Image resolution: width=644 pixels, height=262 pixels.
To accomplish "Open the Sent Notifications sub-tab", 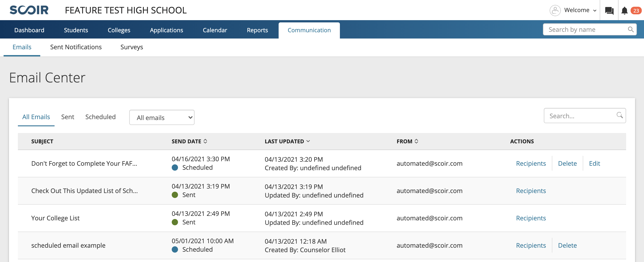I will click(76, 47).
